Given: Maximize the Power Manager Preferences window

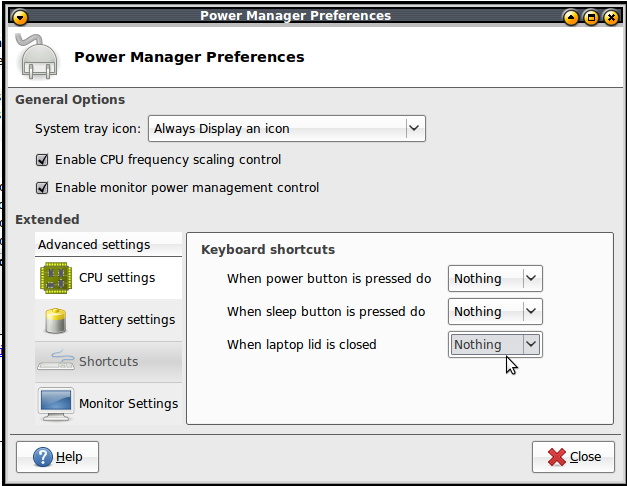Looking at the screenshot, I should tap(591, 16).
